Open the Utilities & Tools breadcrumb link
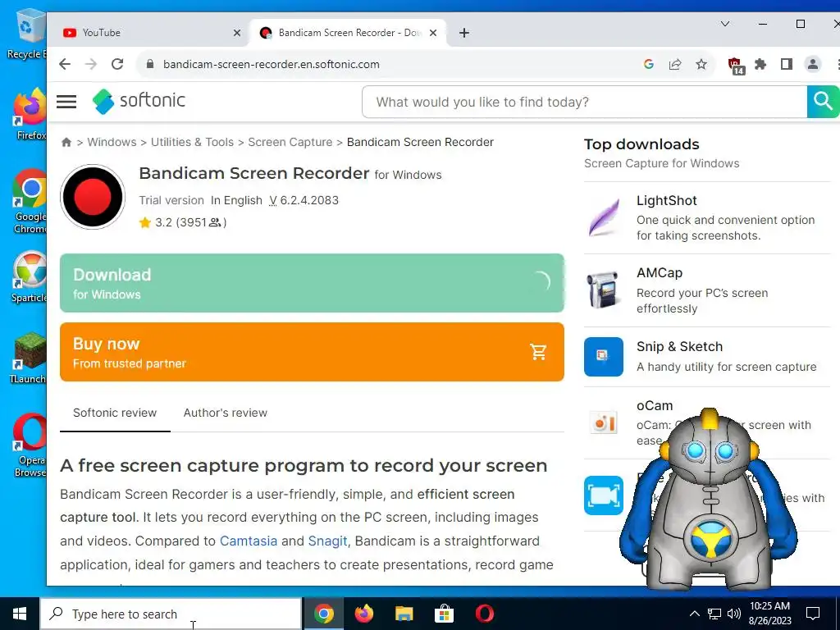This screenshot has height=630, width=840. click(192, 142)
